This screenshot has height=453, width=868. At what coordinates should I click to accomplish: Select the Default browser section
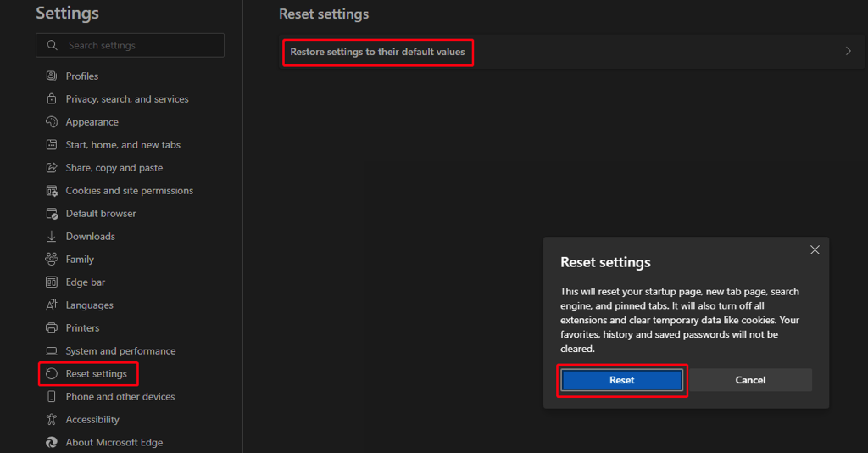101,213
